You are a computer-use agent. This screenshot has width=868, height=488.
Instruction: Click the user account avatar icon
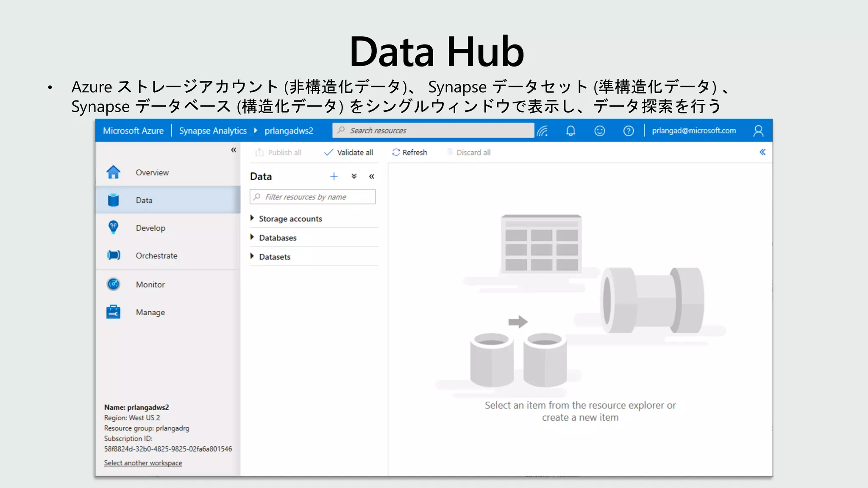[x=758, y=131]
